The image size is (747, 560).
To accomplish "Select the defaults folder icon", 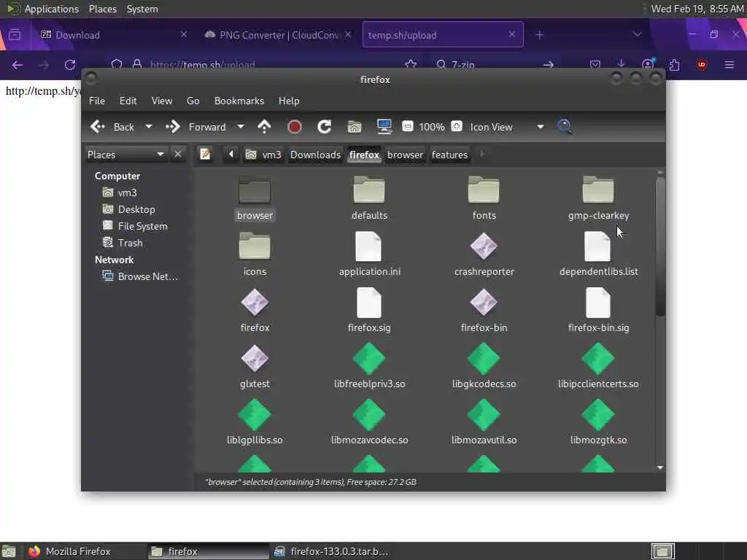I will tap(369, 190).
